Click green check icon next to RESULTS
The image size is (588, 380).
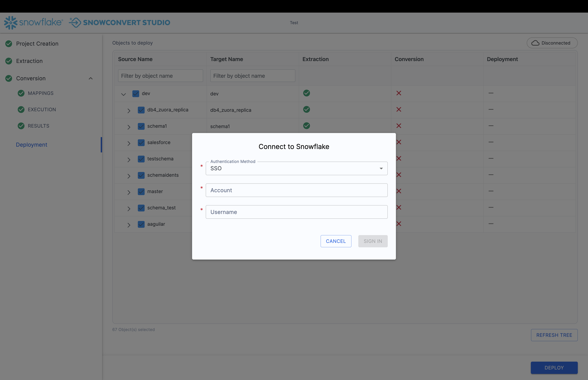[21, 126]
